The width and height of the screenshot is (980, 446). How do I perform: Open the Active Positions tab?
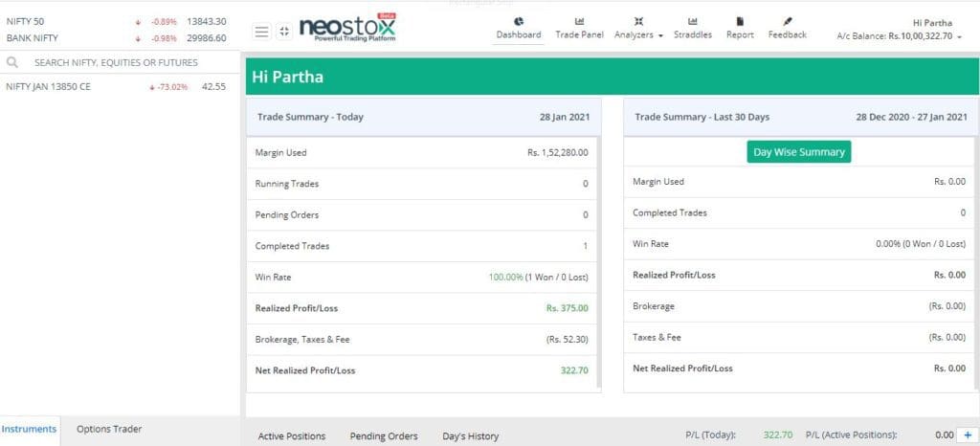click(x=292, y=436)
